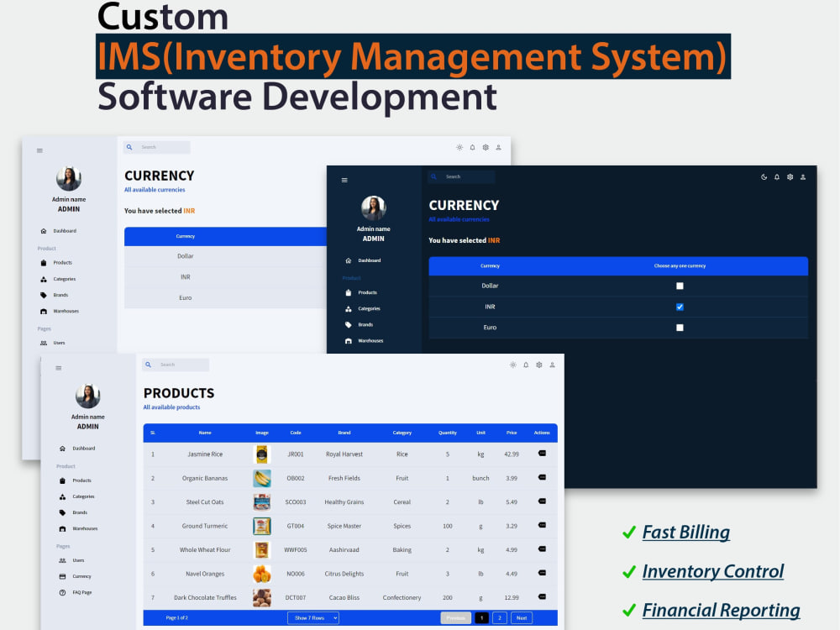Check the Dollar currency checkbox
The width and height of the screenshot is (840, 630).
tap(680, 286)
